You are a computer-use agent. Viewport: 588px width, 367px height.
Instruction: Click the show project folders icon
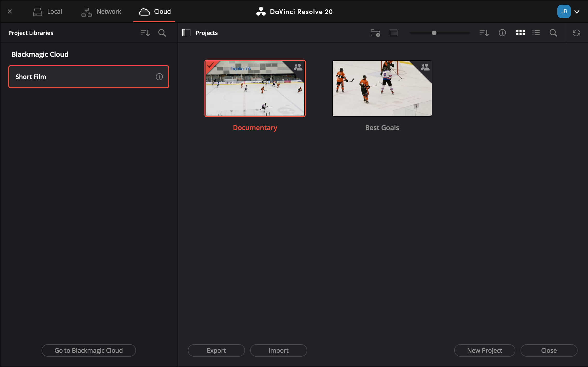[x=393, y=33]
